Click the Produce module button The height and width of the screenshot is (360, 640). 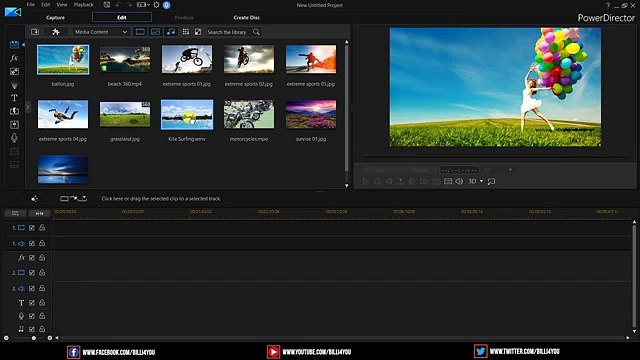click(x=184, y=18)
